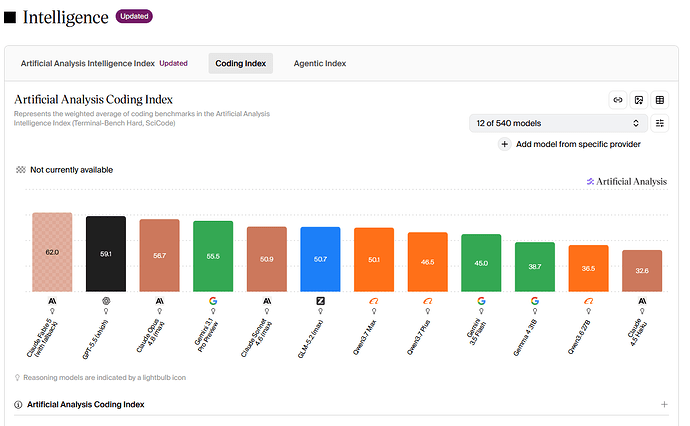Open the 12 of 540 models dropdown

coord(558,123)
